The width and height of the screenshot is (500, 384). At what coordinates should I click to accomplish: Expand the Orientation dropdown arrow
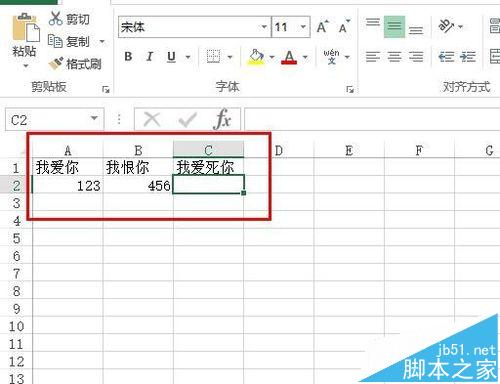click(x=461, y=27)
